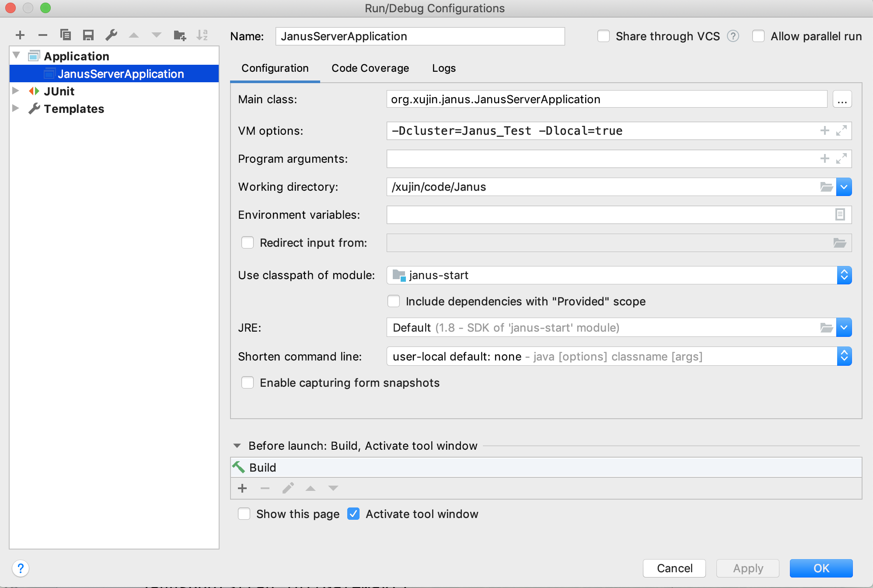
Task: Expand the Program arguments field editor
Action: click(842, 158)
